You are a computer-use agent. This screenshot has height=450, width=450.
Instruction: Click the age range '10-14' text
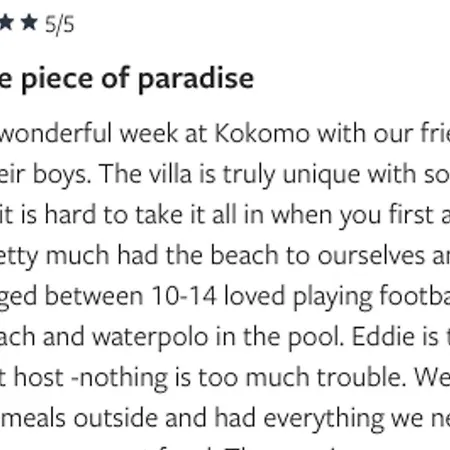184,296
